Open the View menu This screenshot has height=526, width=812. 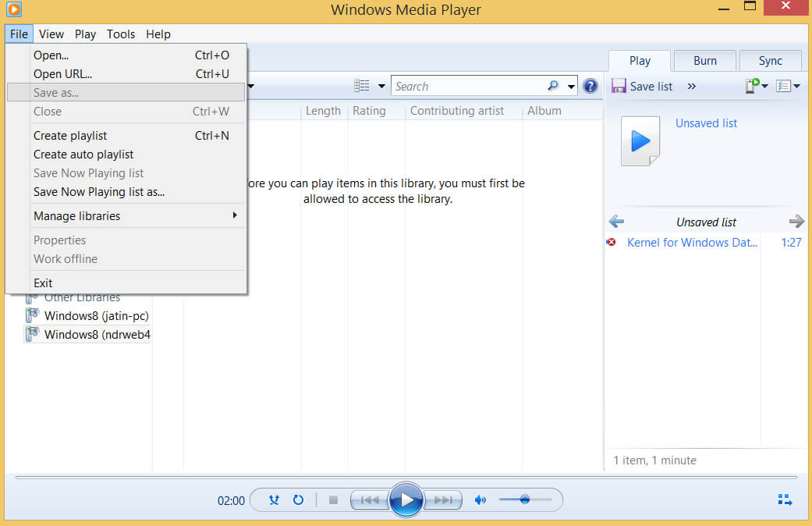point(51,34)
